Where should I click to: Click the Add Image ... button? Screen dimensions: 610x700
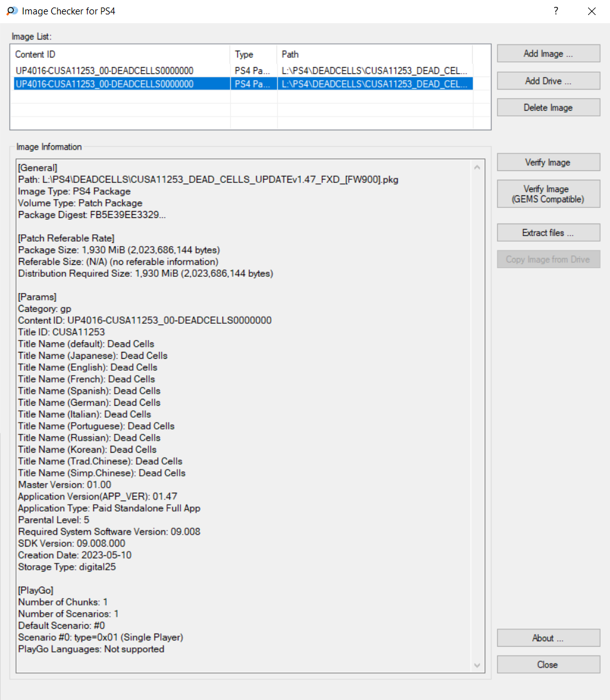click(x=549, y=54)
